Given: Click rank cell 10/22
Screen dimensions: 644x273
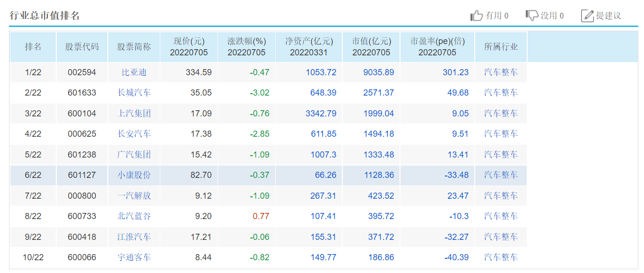Looking at the screenshot, I should click(33, 257).
